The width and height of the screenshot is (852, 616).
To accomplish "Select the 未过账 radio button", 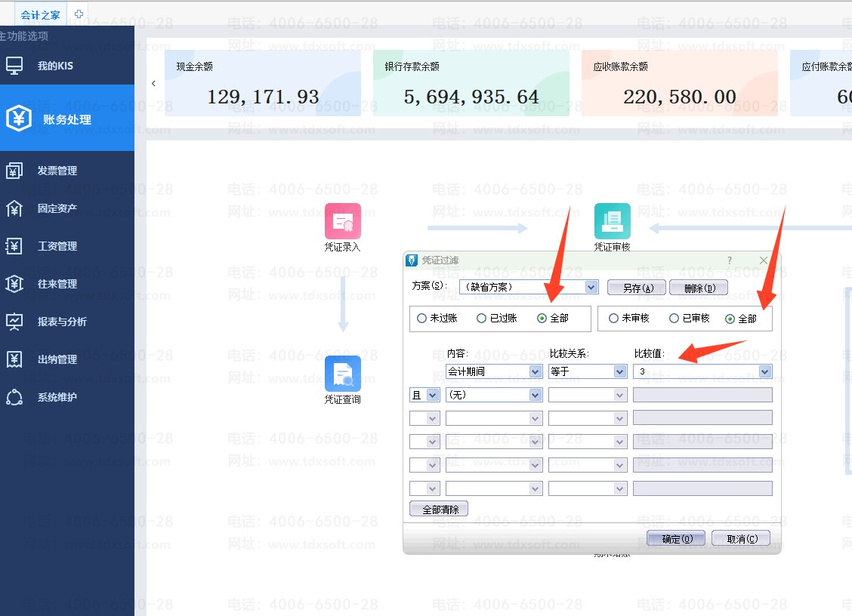I will 421,319.
